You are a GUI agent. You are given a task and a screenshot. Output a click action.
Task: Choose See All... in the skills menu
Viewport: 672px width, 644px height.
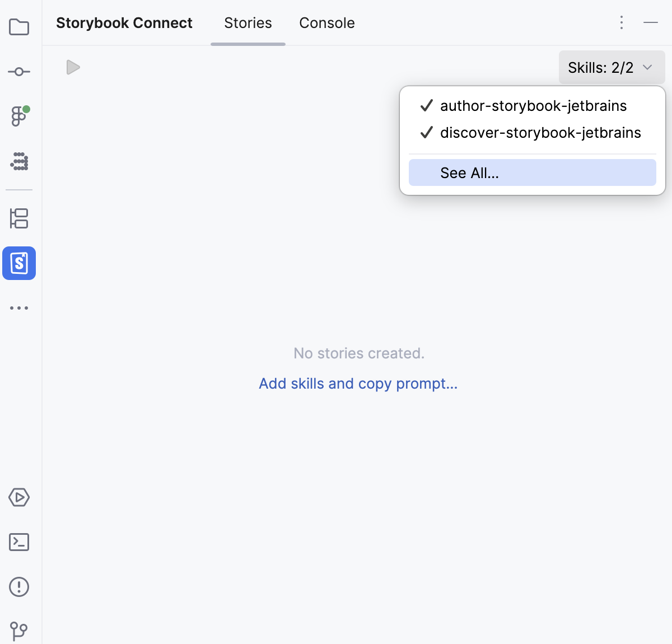532,172
